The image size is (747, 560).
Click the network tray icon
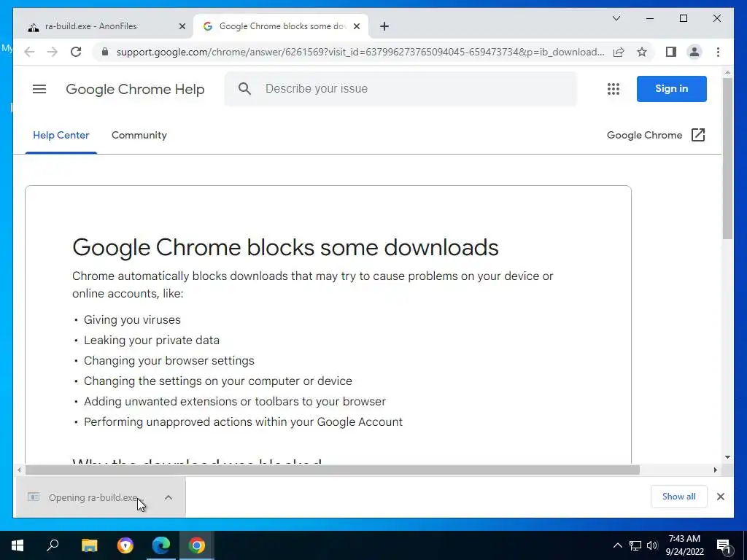coord(635,545)
